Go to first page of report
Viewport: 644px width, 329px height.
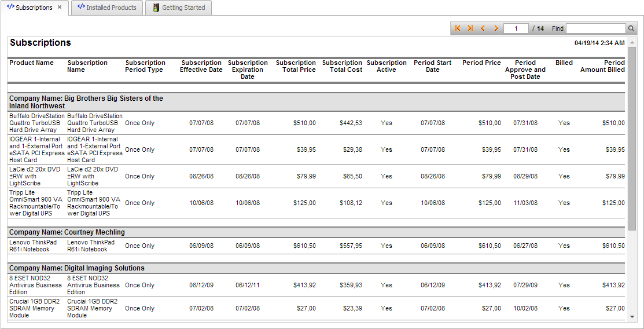point(458,28)
